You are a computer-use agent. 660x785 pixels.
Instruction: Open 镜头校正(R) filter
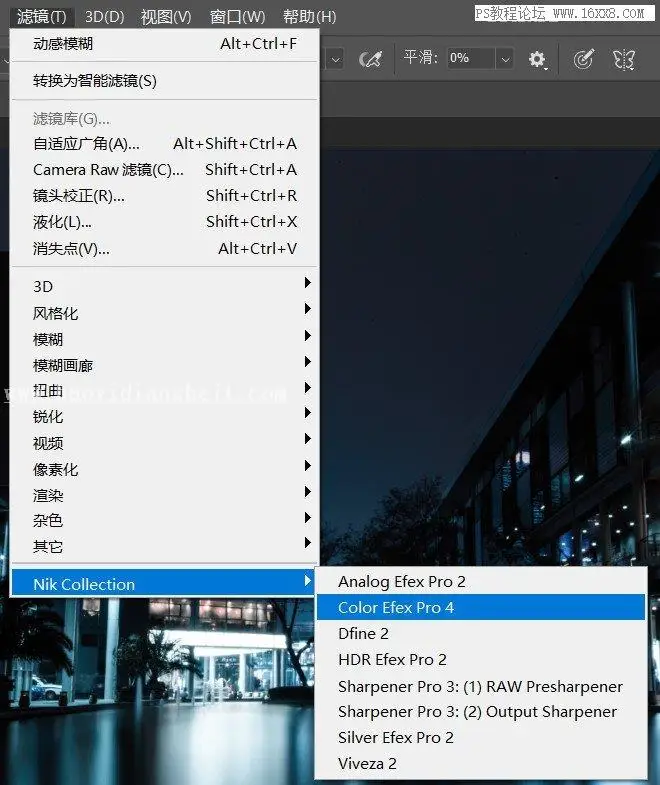point(165,196)
